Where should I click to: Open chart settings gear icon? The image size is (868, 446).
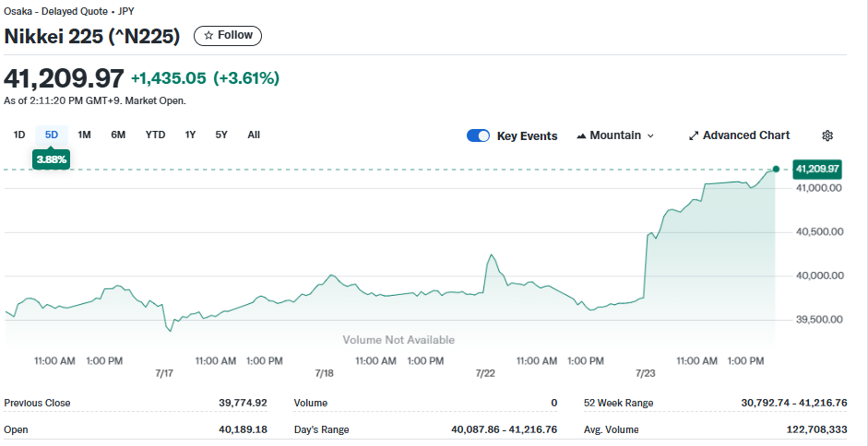827,135
